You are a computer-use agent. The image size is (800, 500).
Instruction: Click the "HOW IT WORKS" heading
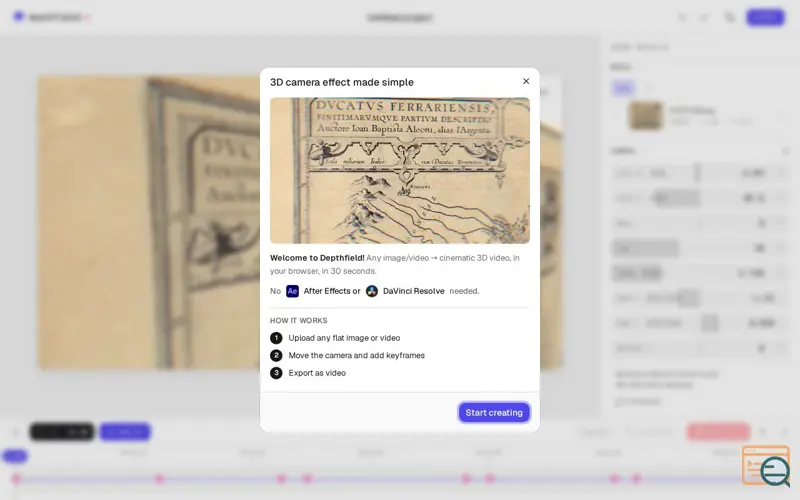point(298,320)
